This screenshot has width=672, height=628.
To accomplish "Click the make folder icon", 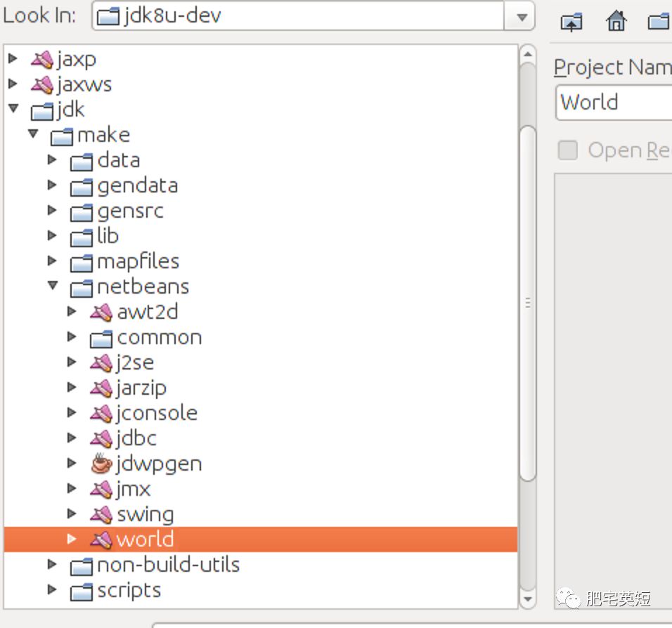I will (x=62, y=136).
